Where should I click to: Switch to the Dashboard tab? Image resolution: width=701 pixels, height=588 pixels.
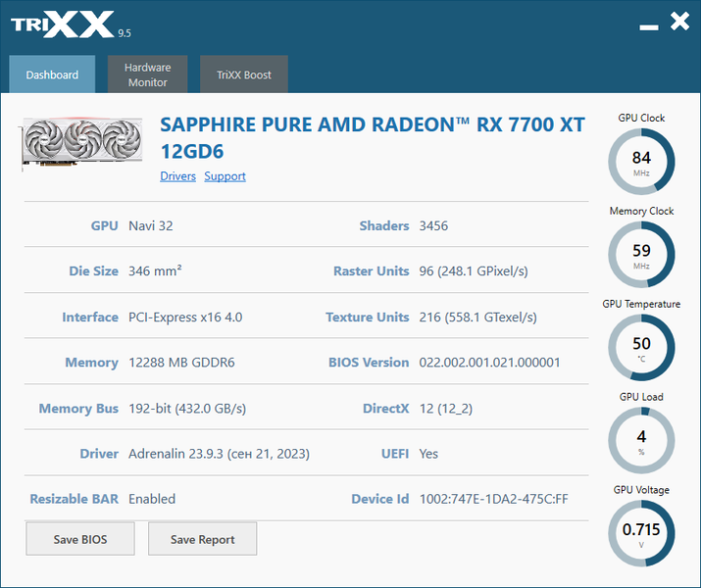tap(52, 74)
